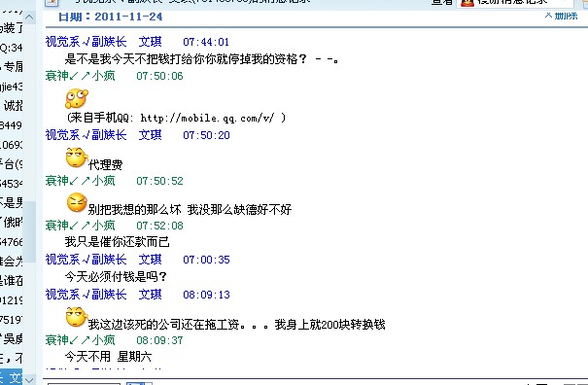
Task: Click sender name 衰神↙↗小疯 at 07:52:08
Action: [80, 226]
